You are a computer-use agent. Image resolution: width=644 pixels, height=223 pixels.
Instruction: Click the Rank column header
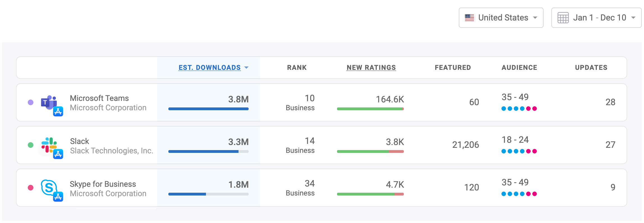tap(297, 68)
